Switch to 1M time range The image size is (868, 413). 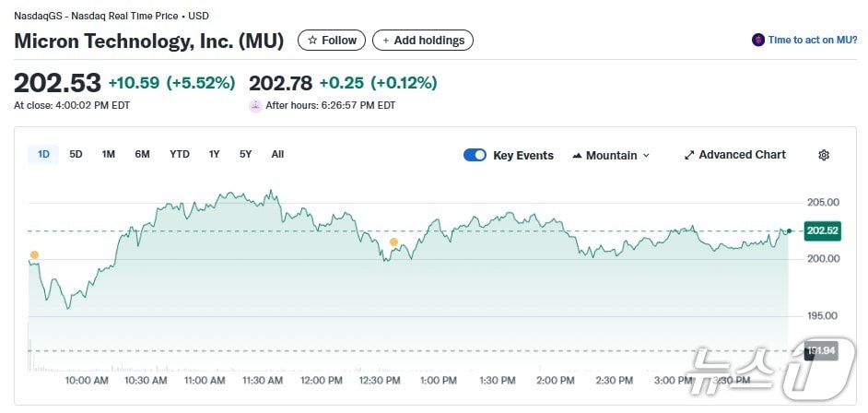(x=109, y=154)
